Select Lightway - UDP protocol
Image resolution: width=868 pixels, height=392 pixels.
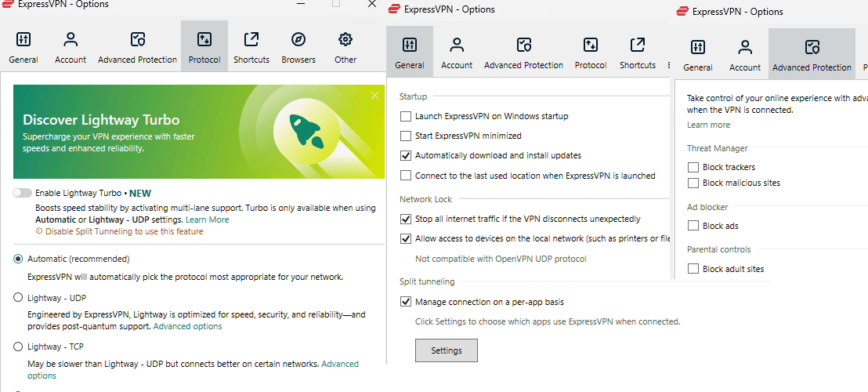pos(18,297)
